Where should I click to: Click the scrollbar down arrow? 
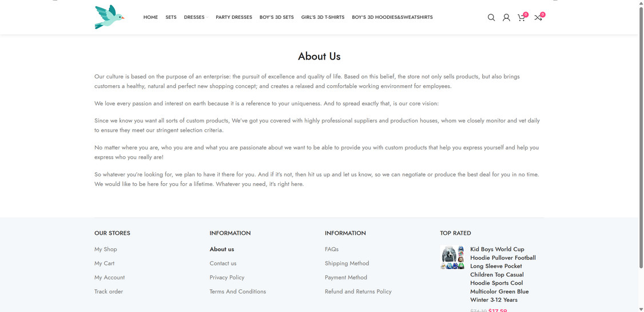click(x=641, y=309)
